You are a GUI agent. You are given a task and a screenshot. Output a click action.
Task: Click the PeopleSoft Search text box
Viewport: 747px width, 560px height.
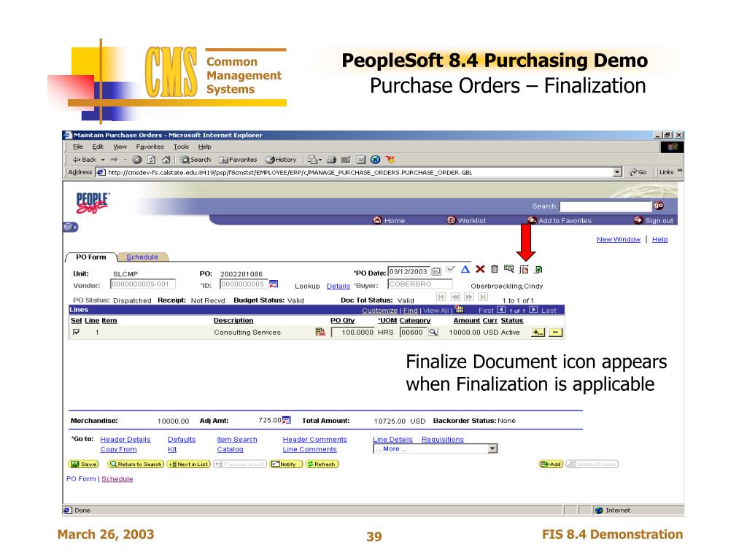[605, 206]
